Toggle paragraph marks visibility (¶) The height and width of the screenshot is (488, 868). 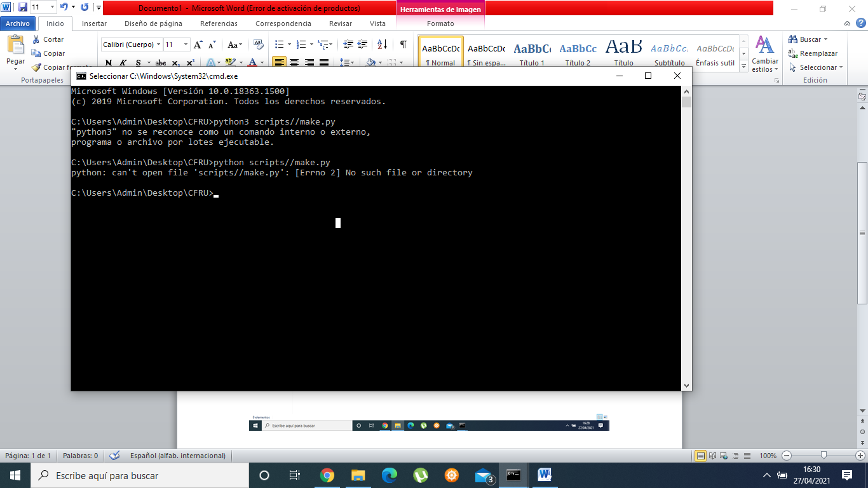403,44
